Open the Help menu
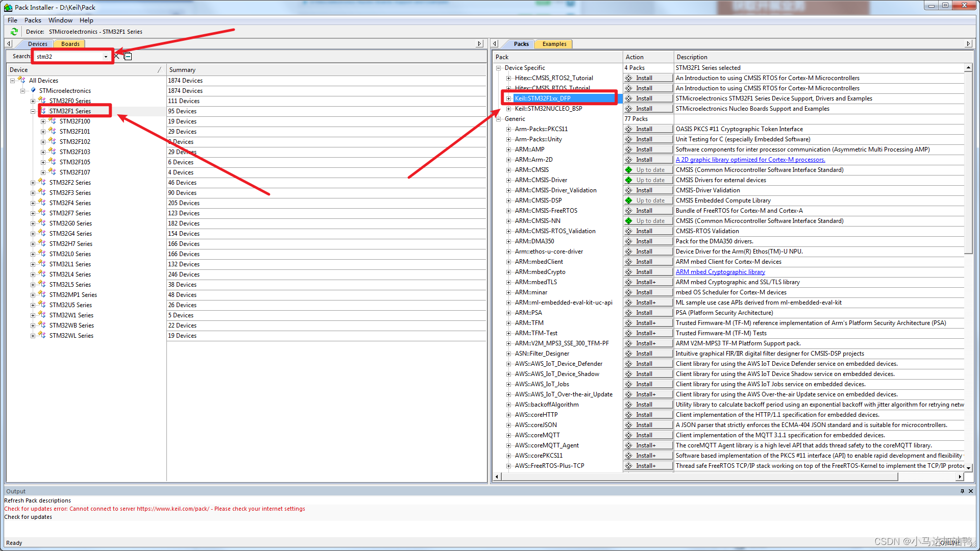The height and width of the screenshot is (551, 980). coord(86,20)
